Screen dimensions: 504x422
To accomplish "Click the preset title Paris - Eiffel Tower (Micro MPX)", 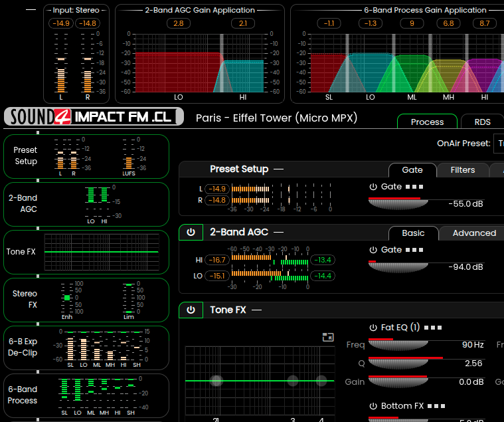I will tap(276, 118).
